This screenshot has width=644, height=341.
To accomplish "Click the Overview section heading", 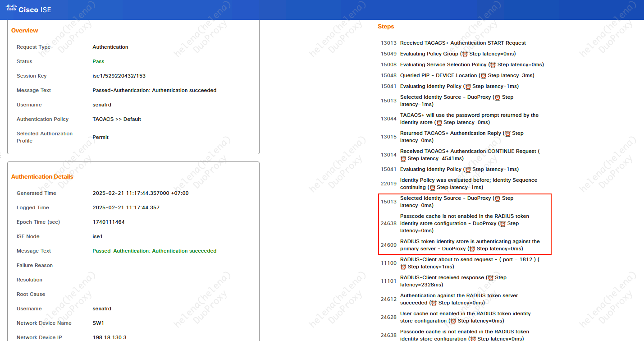I will tap(24, 31).
